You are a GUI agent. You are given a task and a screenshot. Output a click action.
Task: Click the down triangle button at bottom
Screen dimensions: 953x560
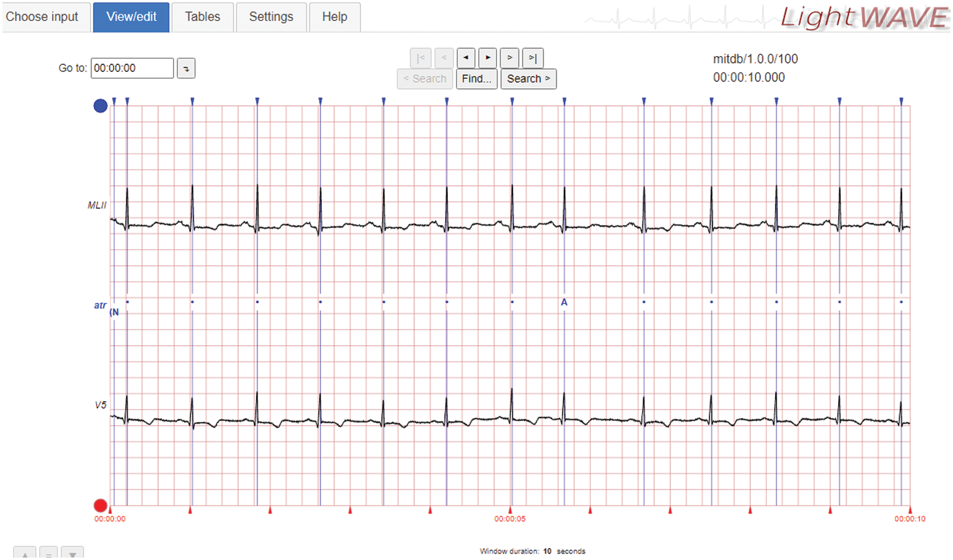[x=72, y=553]
